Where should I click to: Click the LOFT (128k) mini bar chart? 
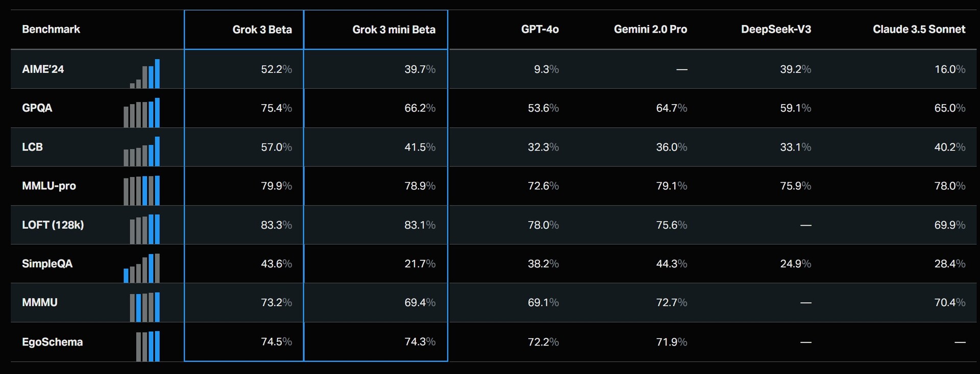pyautogui.click(x=145, y=230)
